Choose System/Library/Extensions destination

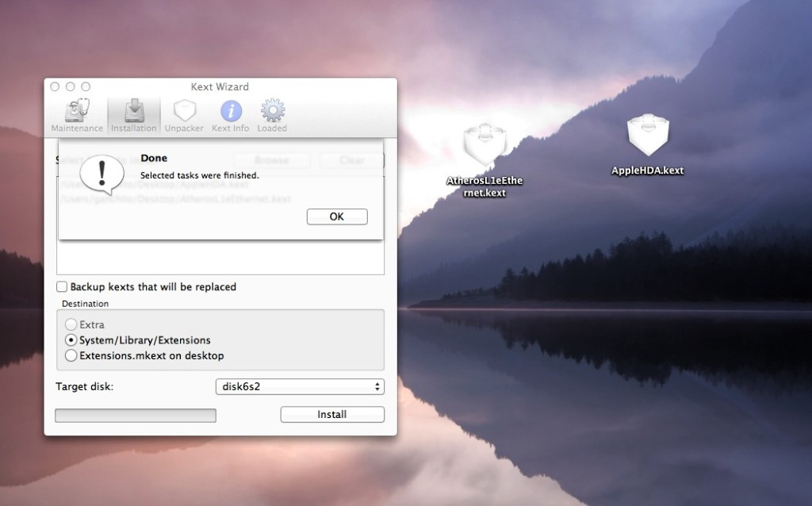(71, 340)
